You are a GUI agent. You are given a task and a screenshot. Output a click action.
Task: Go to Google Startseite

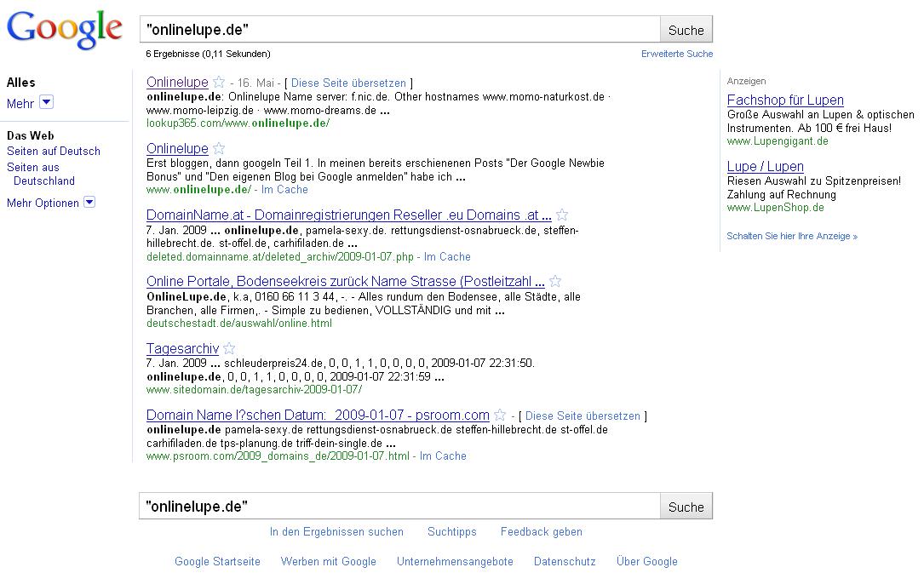click(x=217, y=562)
